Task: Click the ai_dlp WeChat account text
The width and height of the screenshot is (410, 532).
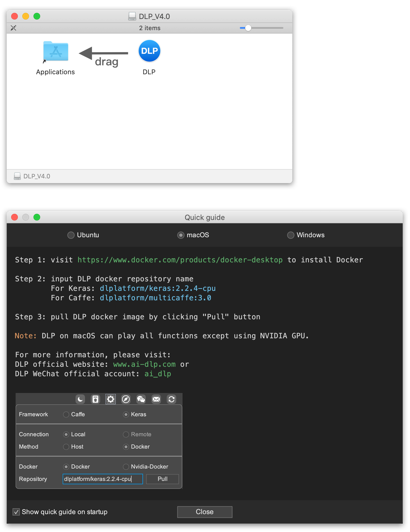Action: pyautogui.click(x=158, y=374)
